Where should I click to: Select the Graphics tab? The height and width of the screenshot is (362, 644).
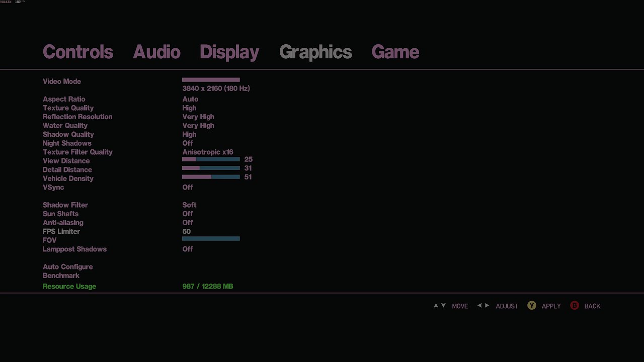click(x=315, y=52)
